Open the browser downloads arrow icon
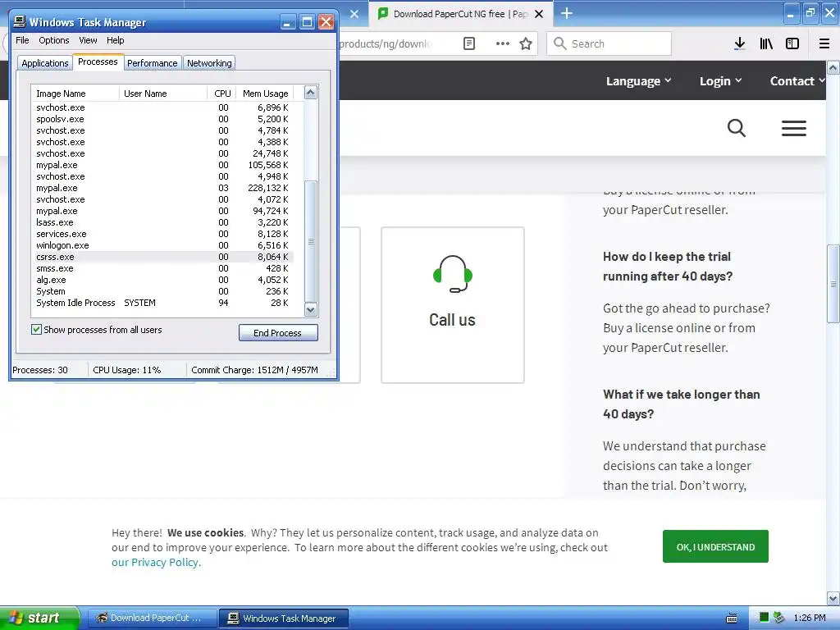The image size is (840, 630). [x=739, y=44]
